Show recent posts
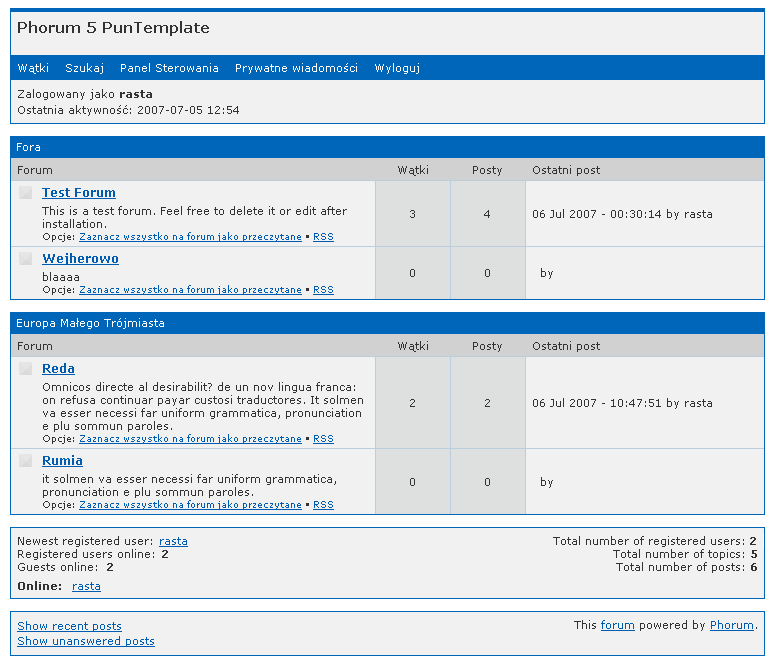 pos(69,626)
